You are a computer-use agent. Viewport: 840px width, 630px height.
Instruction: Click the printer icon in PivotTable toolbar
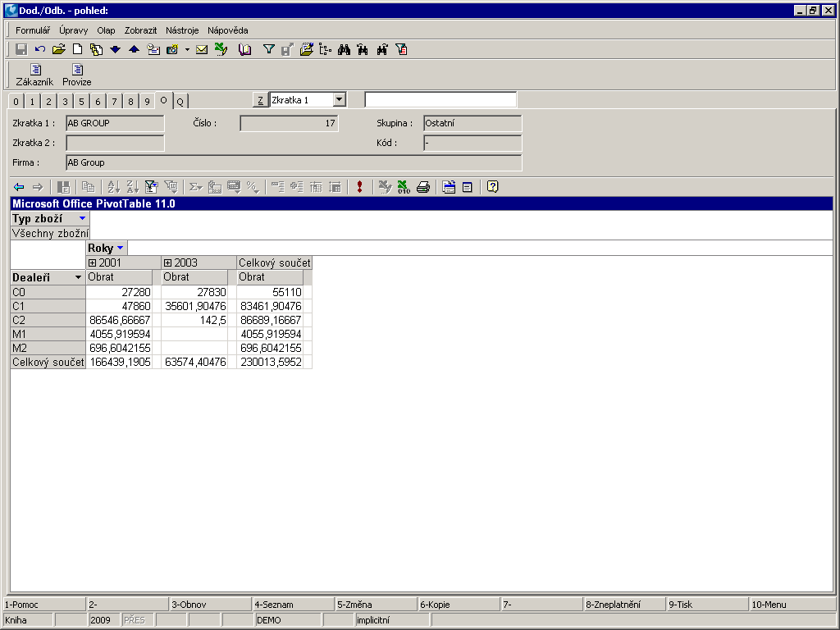point(423,187)
